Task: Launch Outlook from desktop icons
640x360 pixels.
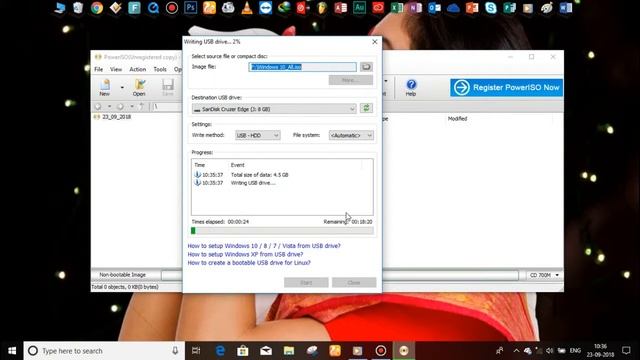Action: tap(434, 8)
